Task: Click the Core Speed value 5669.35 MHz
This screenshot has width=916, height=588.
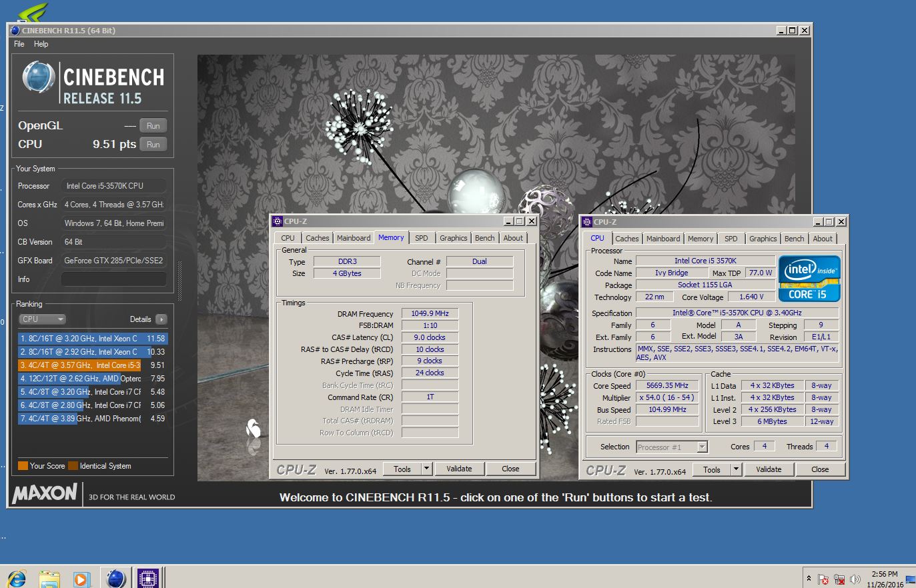Action: coord(667,385)
